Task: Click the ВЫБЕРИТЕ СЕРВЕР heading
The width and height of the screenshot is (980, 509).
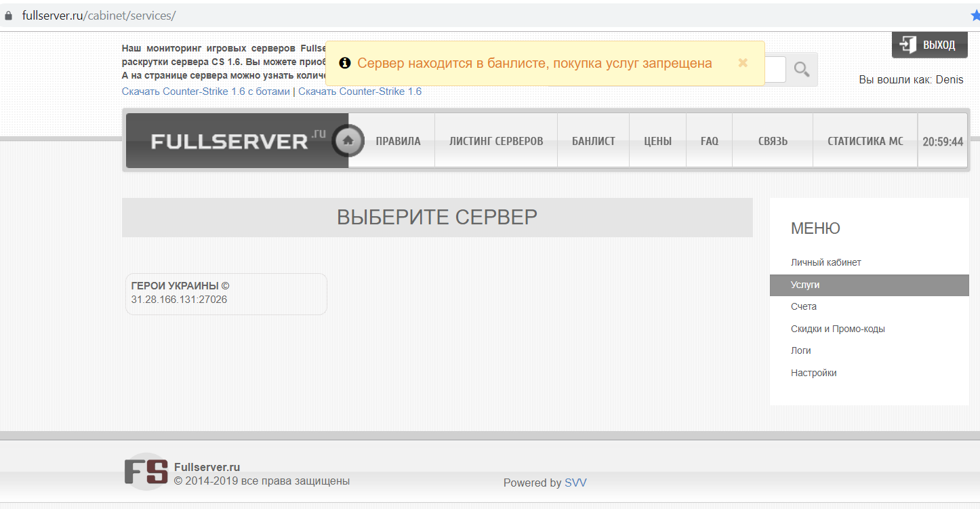Action: [437, 217]
